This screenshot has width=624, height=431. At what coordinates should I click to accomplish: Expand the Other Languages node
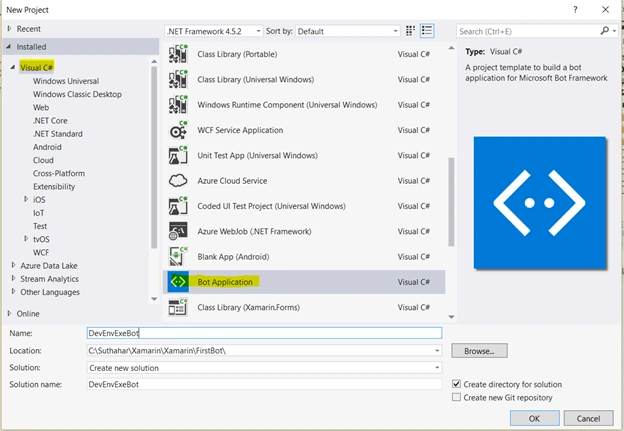click(13, 291)
